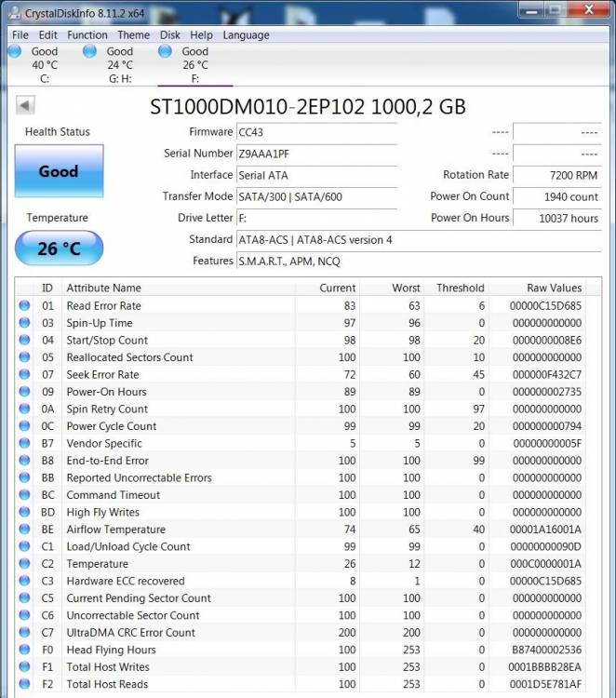616x698 pixels.
Task: Open the File menu
Action: click(x=20, y=35)
